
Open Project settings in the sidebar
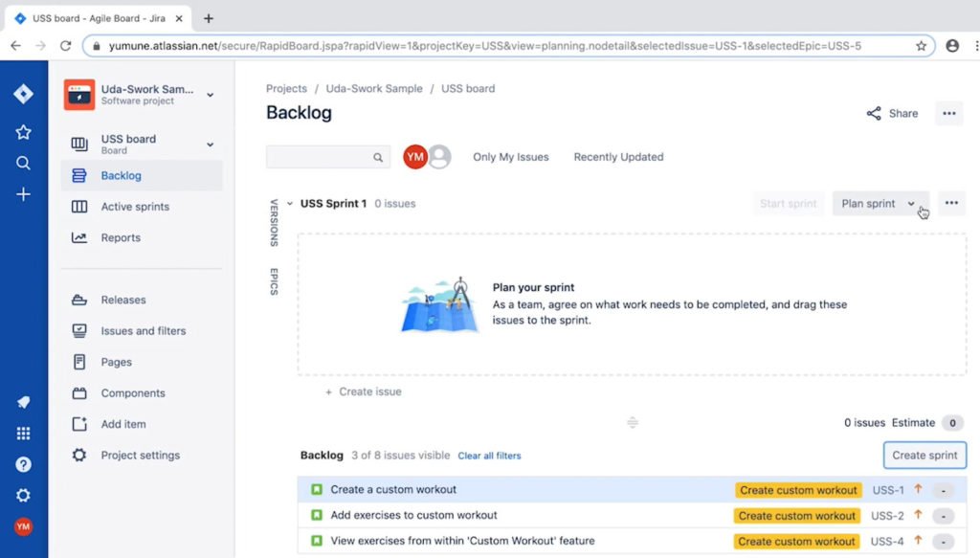point(142,456)
